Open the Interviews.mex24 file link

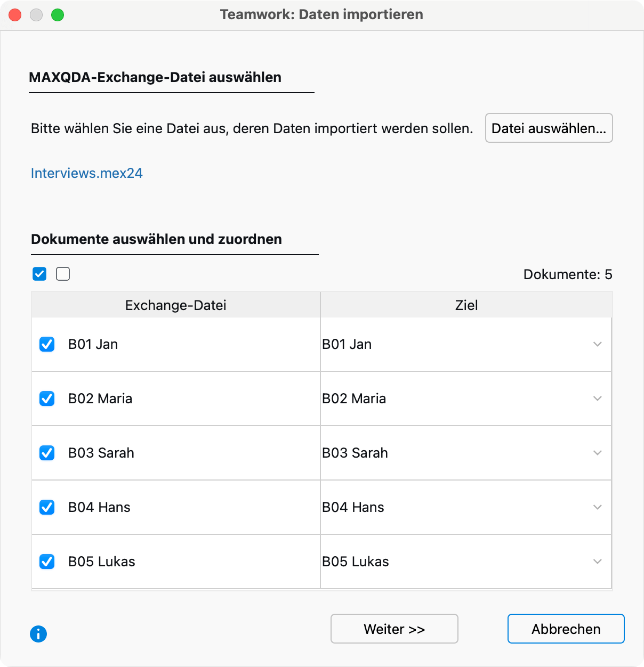point(87,173)
